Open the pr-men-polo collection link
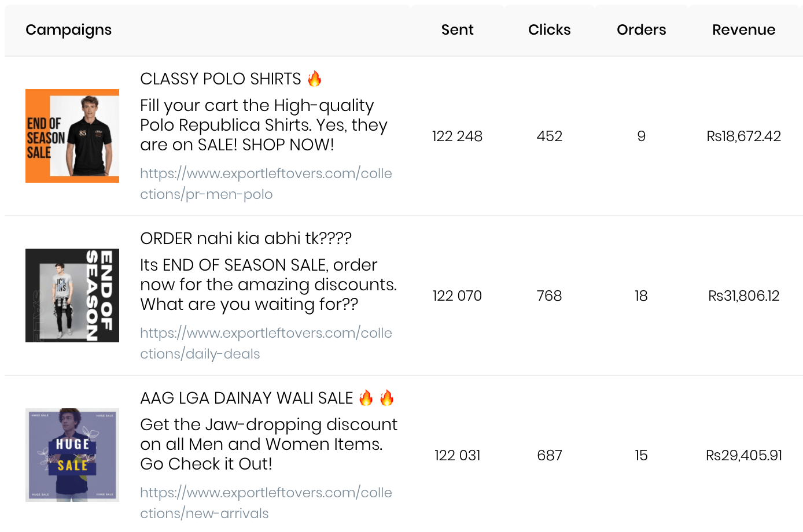 (x=266, y=184)
